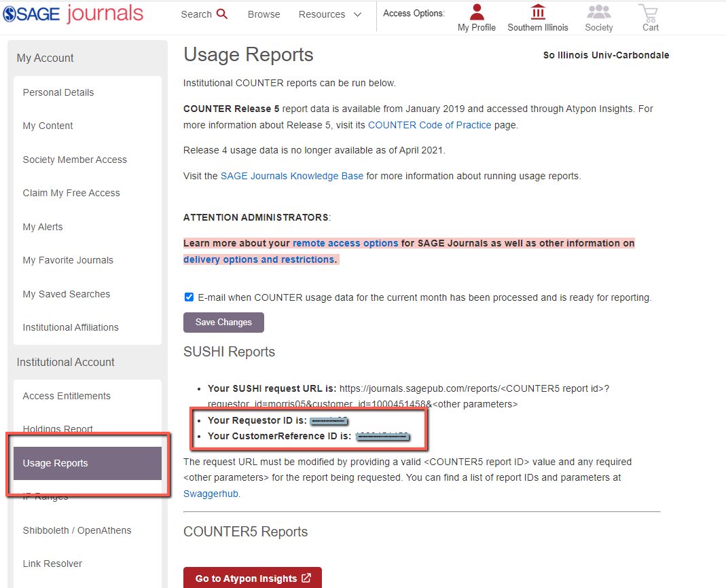Go to My Favorite Journals
Image resolution: width=726 pixels, height=588 pixels.
(68, 260)
